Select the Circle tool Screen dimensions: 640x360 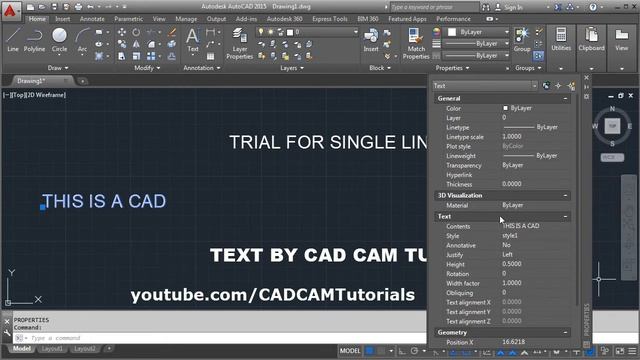(x=59, y=40)
